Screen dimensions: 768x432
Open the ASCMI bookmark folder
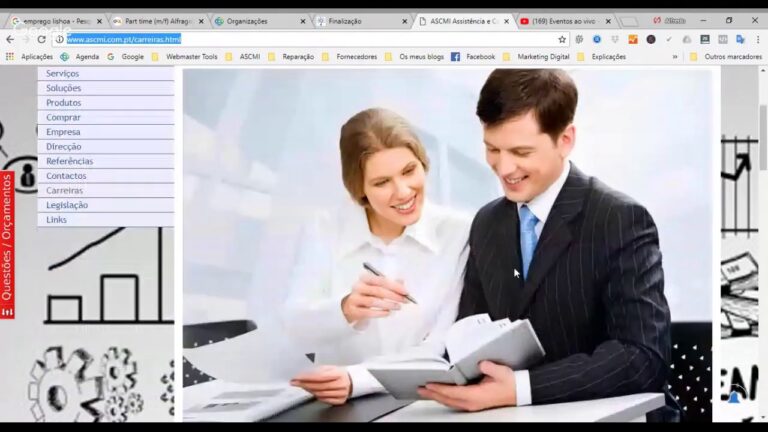coord(243,57)
